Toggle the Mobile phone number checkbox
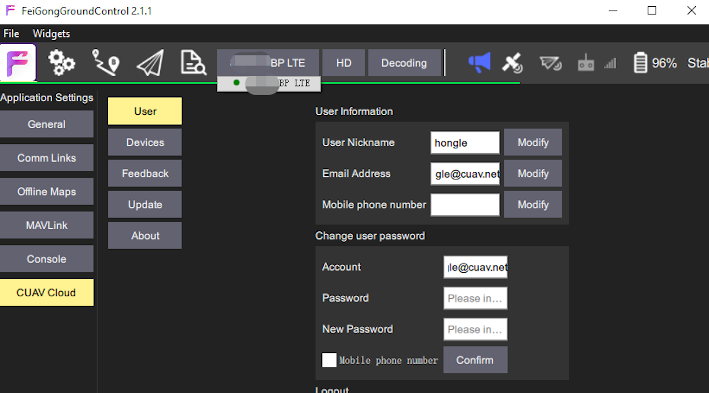The height and width of the screenshot is (393, 709). point(329,360)
